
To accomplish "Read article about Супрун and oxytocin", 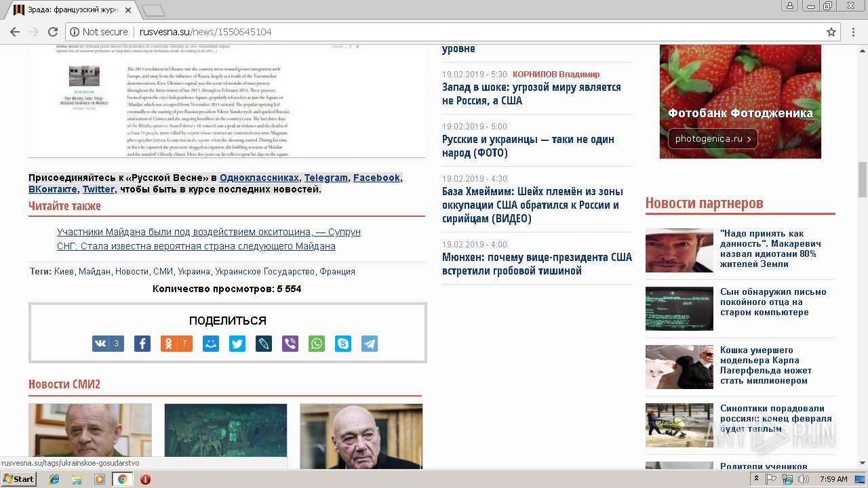I will pos(209,232).
